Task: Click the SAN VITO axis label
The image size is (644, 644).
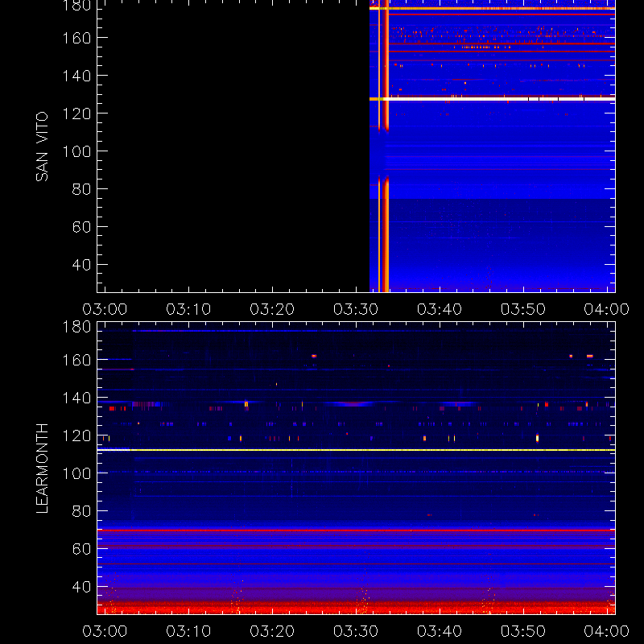Action: [x=42, y=147]
